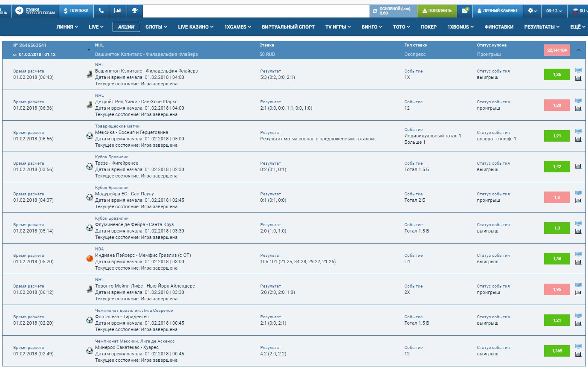The image size is (588, 369).
Task: Expand the TV ИГРЫ menu
Action: [338, 27]
